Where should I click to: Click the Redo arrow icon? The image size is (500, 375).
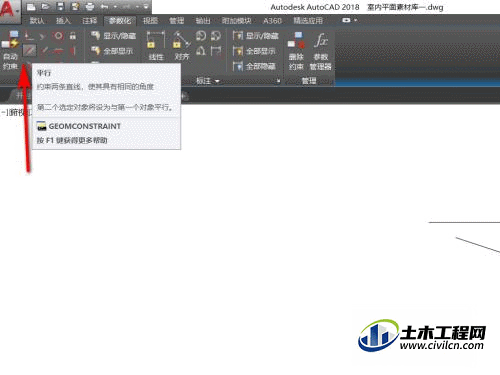click(x=126, y=6)
